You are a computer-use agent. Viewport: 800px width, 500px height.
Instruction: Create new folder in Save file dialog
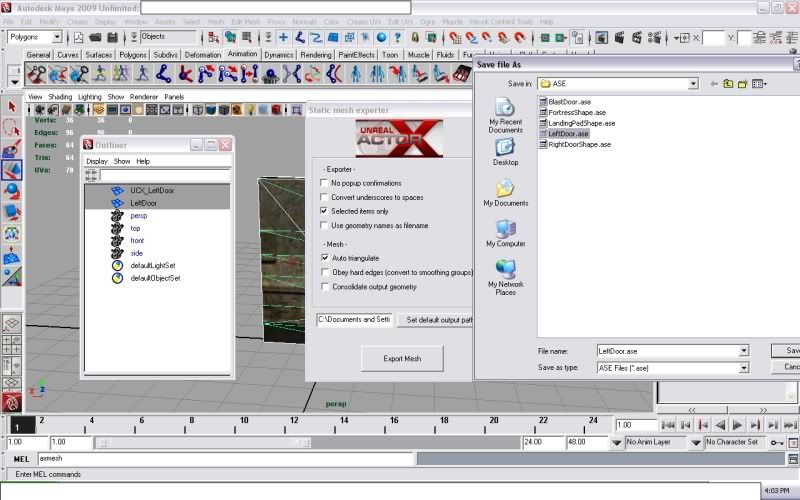(x=742, y=84)
